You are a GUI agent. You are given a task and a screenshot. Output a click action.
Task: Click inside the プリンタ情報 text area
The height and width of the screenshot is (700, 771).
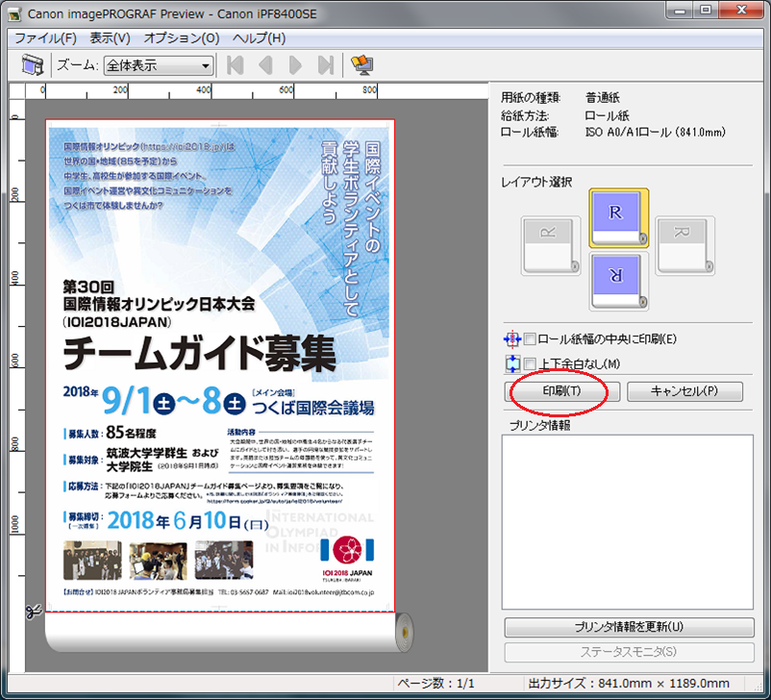pyautogui.click(x=628, y=522)
